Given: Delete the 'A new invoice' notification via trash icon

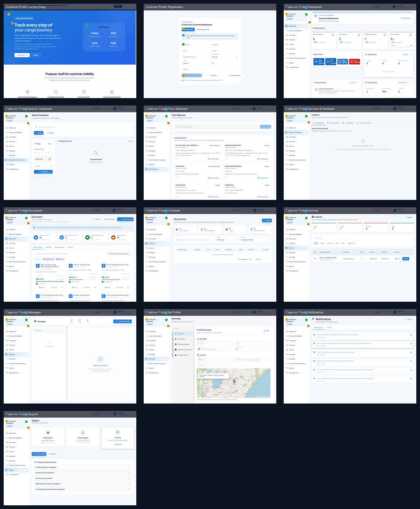Looking at the screenshot, I should click(x=411, y=335).
